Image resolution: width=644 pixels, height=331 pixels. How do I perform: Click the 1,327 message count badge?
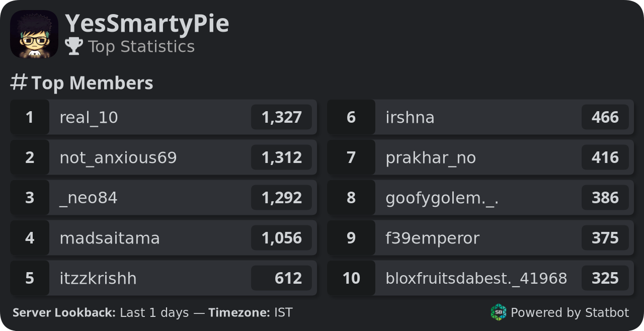(281, 117)
